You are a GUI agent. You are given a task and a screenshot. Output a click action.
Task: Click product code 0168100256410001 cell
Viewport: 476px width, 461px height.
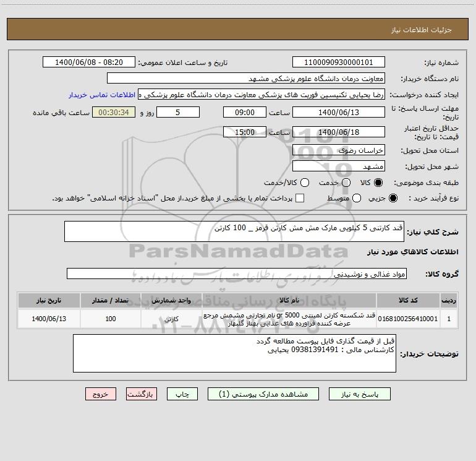click(408, 319)
